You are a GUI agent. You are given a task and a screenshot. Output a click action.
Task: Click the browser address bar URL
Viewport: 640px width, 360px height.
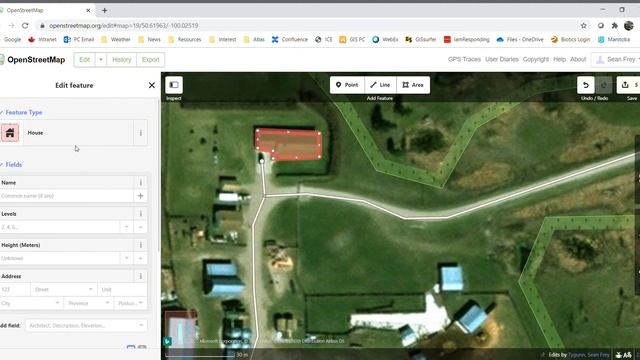(124, 25)
